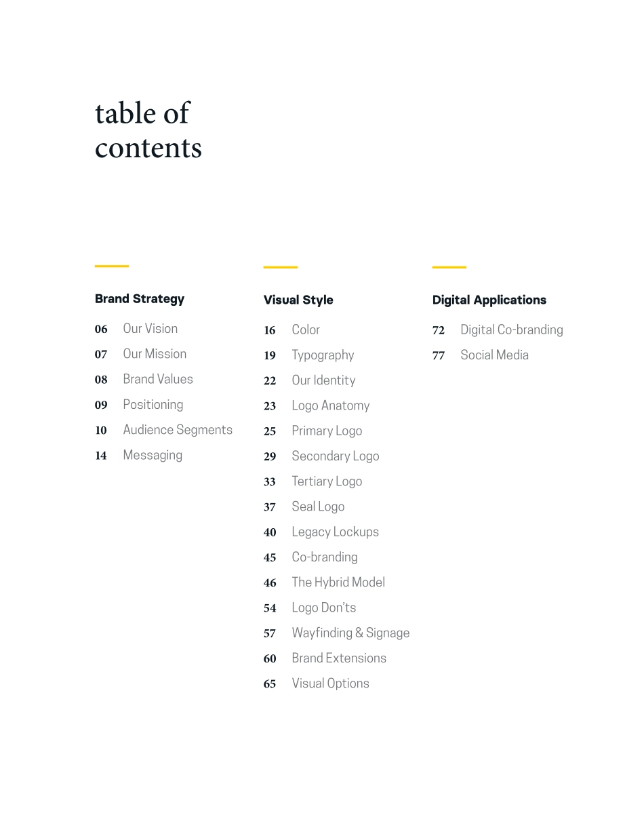Open the Messaging entry
This screenshot has height=834, width=644.
coord(152,455)
